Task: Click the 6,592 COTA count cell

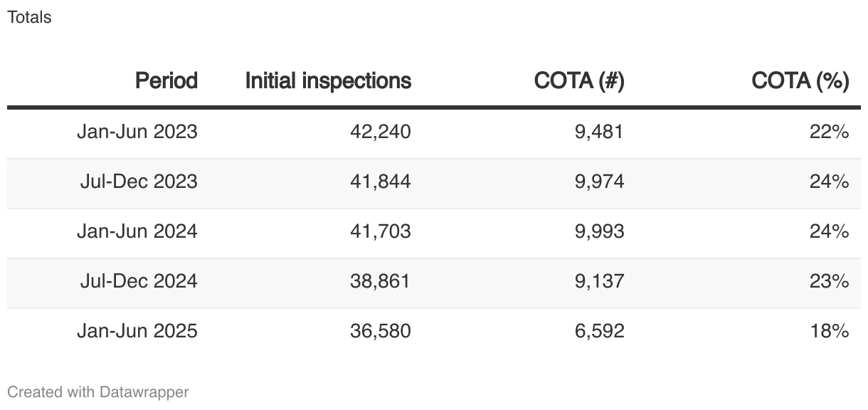Action: pyautogui.click(x=599, y=332)
